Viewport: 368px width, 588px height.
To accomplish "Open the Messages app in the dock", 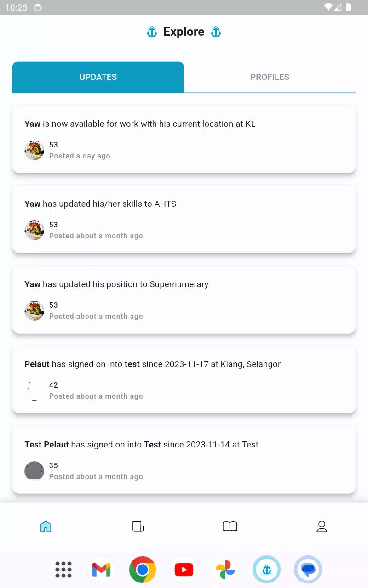I will point(308,570).
